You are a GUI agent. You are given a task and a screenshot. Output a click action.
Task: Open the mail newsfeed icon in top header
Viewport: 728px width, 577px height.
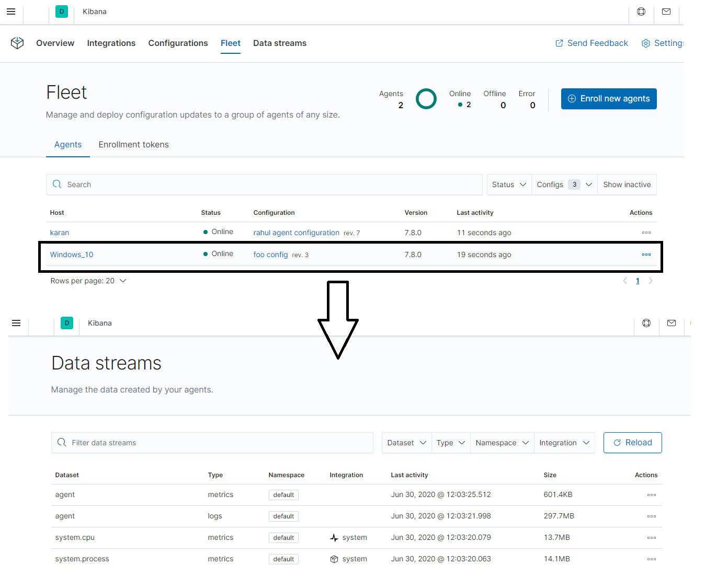[666, 11]
